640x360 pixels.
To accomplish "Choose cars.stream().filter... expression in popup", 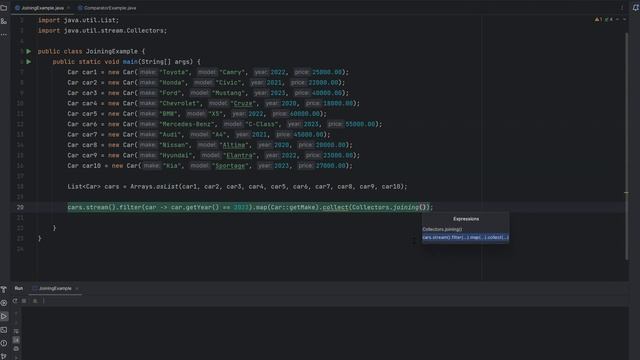I will pyautogui.click(x=465, y=237).
